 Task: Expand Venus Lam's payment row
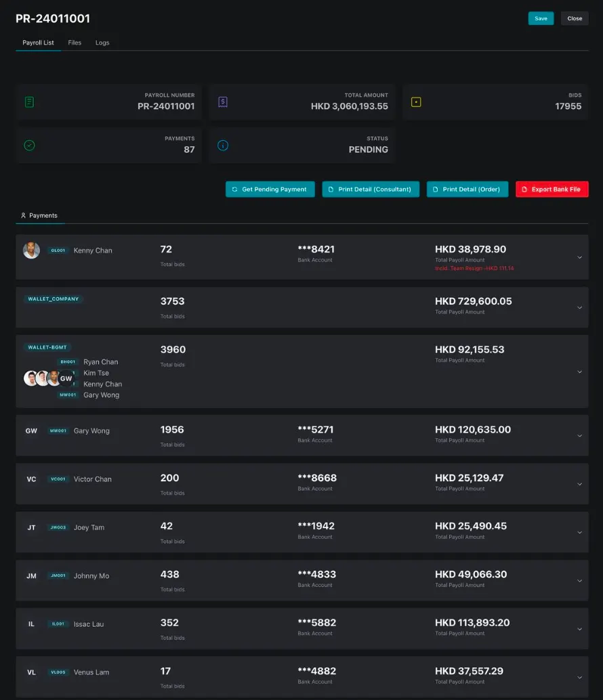579,677
